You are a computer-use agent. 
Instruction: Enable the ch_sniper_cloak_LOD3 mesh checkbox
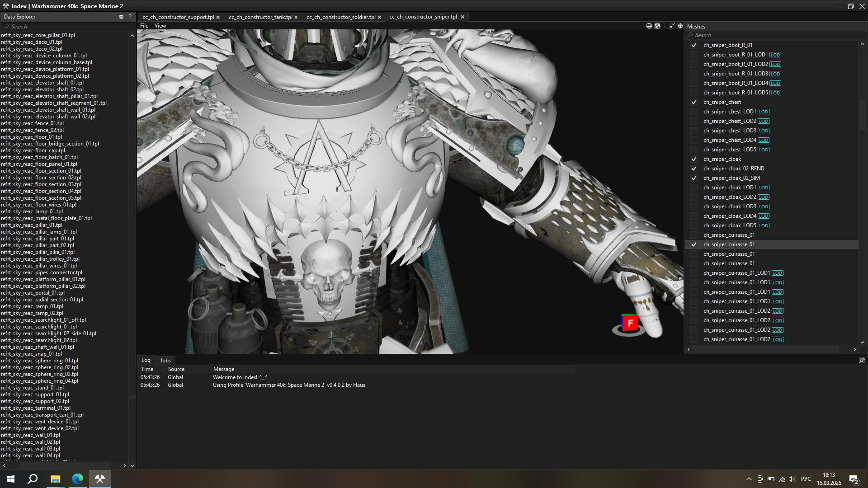693,206
